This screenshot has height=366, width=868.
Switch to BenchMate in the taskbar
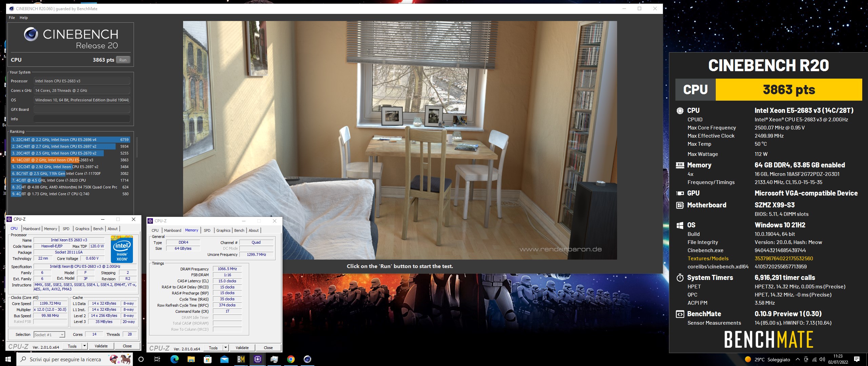[241, 359]
